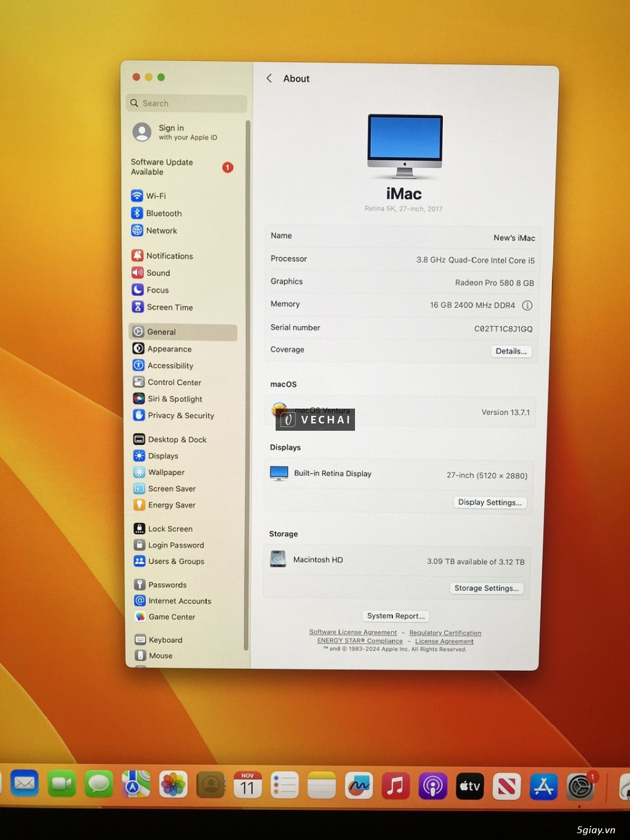The image size is (630, 840).
Task: Open Appearance settings
Action: [162, 348]
